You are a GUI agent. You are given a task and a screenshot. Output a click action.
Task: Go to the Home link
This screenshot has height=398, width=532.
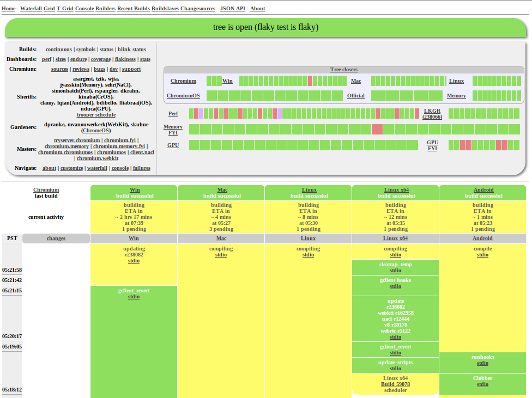click(x=9, y=9)
